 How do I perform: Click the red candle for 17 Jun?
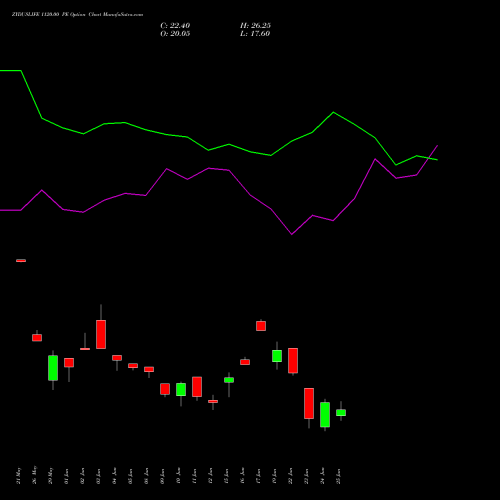point(261,326)
